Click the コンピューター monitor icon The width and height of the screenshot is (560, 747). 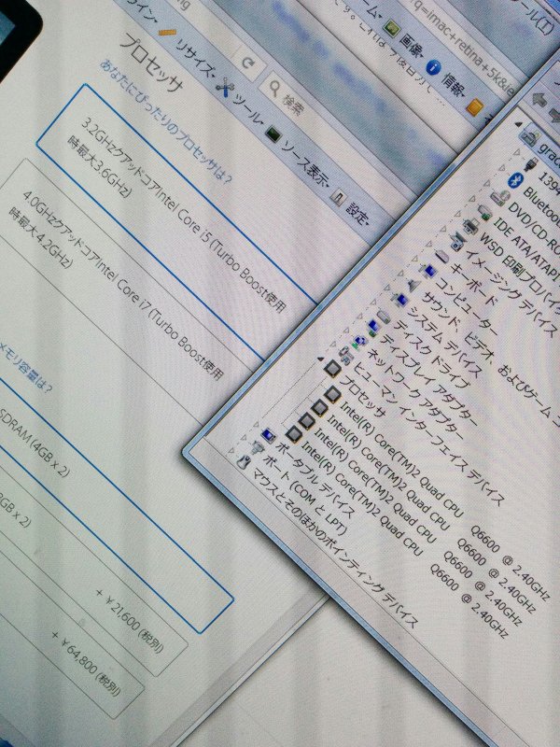click(428, 272)
